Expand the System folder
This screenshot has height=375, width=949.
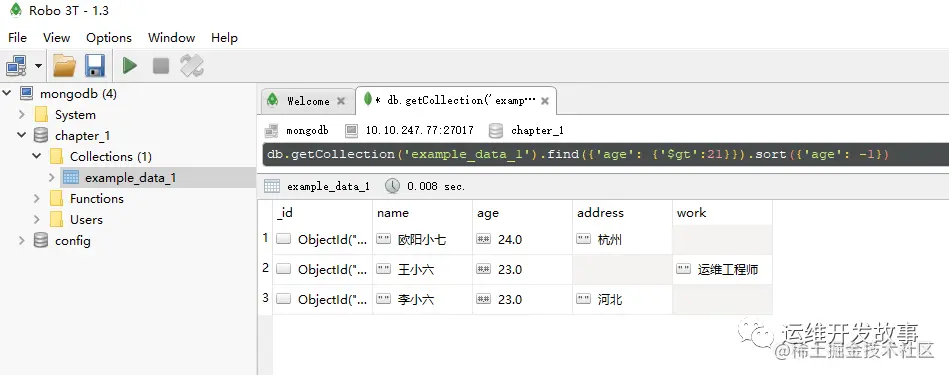coord(22,114)
